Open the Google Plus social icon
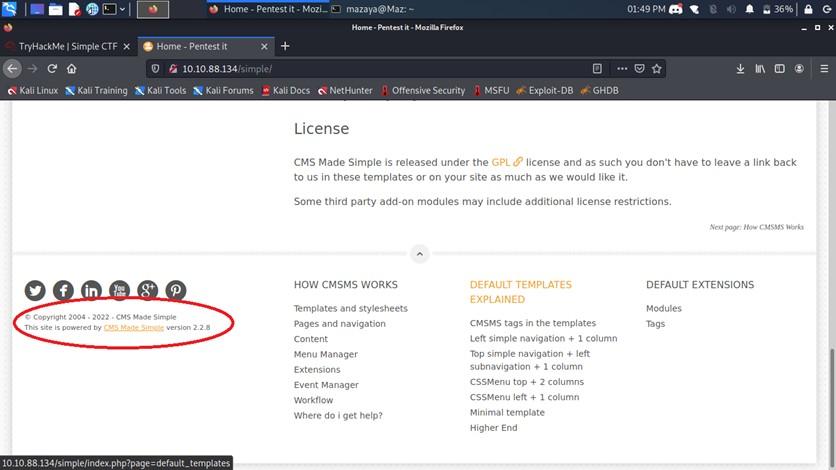This screenshot has width=836, height=470. click(148, 291)
